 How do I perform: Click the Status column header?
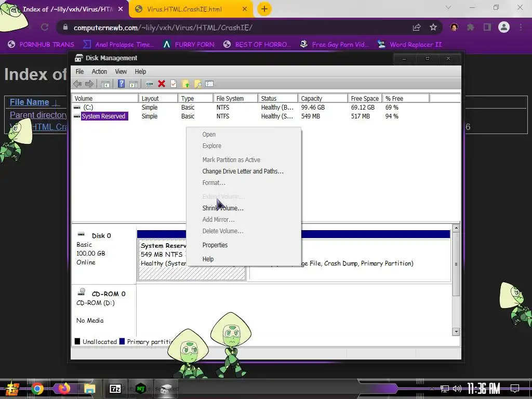pos(278,98)
